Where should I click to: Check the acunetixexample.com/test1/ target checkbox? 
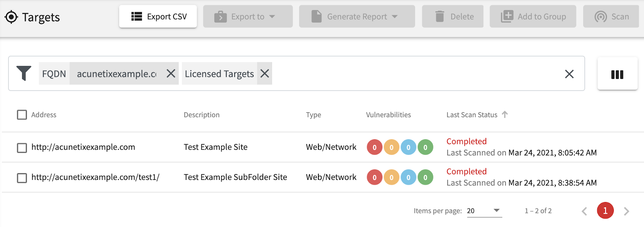(x=22, y=178)
